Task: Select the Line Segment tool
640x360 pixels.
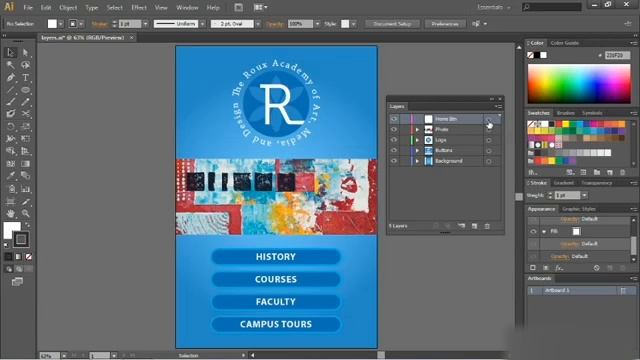Action: coord(11,89)
